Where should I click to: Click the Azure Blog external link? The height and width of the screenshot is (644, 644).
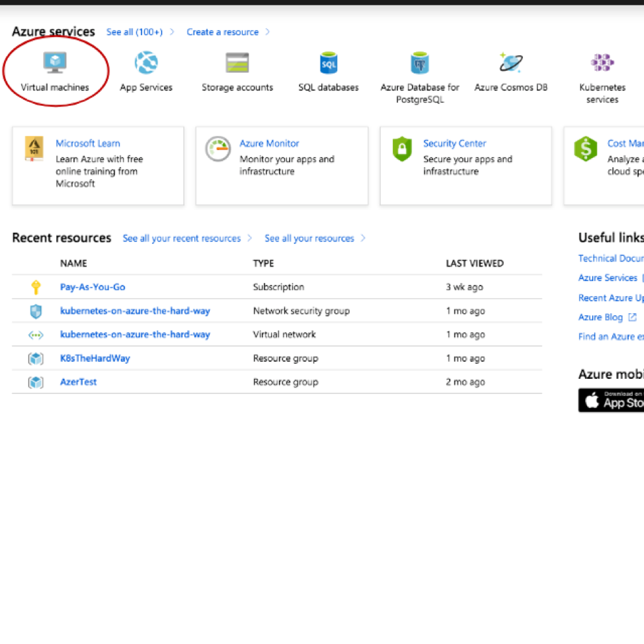click(x=600, y=317)
